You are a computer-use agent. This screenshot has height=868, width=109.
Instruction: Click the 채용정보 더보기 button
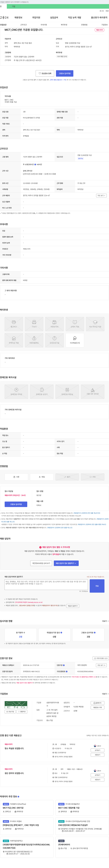click(98, 708)
